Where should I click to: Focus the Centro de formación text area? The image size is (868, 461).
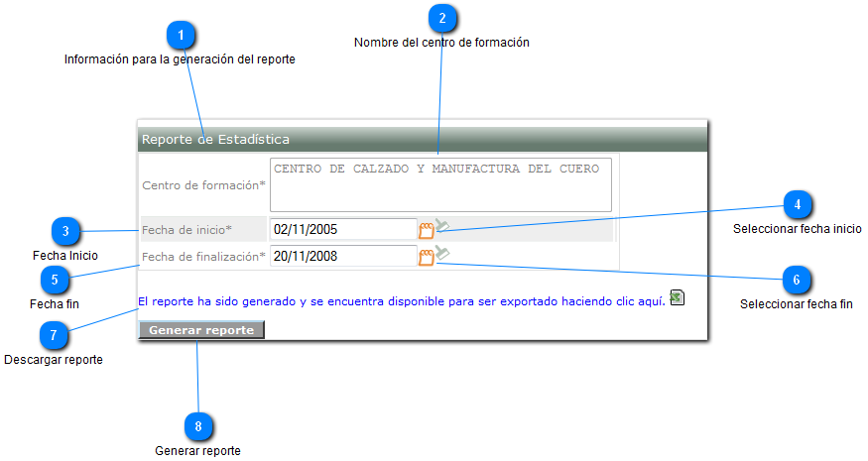440,184
